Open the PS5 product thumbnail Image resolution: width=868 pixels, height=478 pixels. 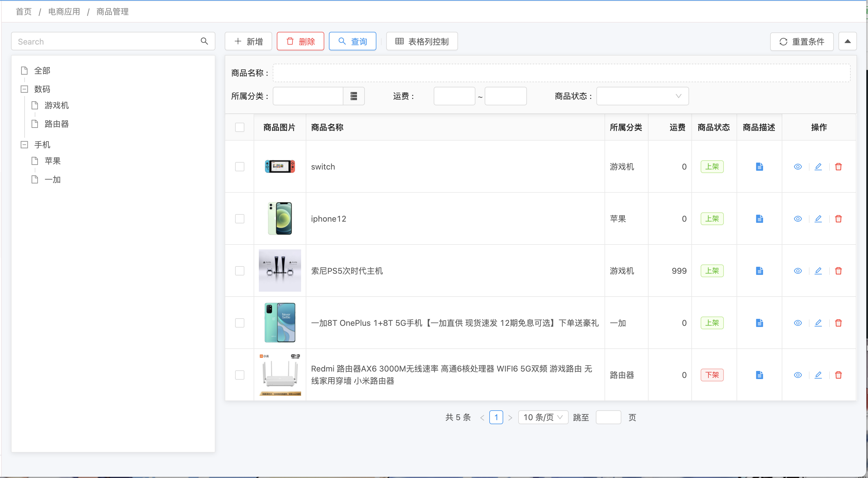click(x=280, y=271)
